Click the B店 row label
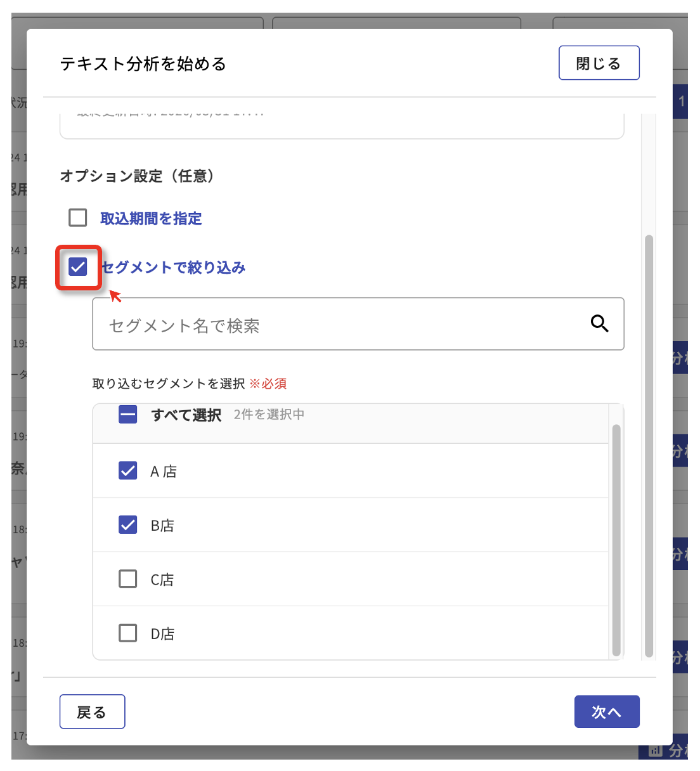 coord(162,526)
